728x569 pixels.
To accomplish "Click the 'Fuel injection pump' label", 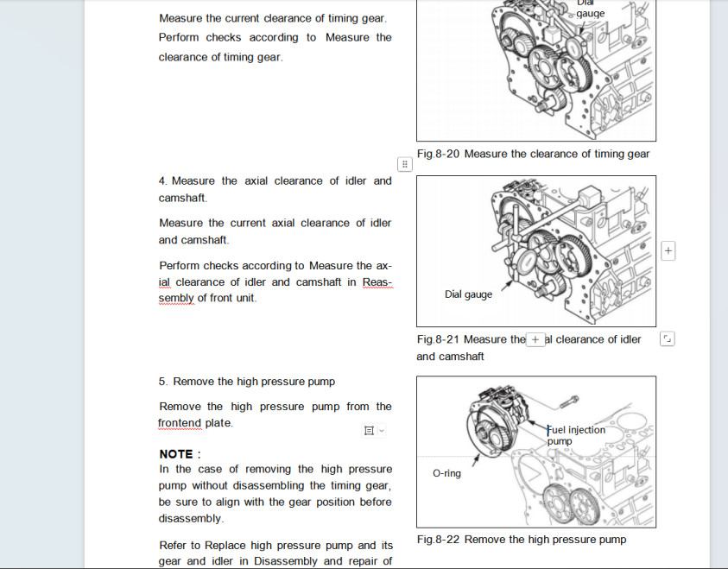I will [x=576, y=435].
